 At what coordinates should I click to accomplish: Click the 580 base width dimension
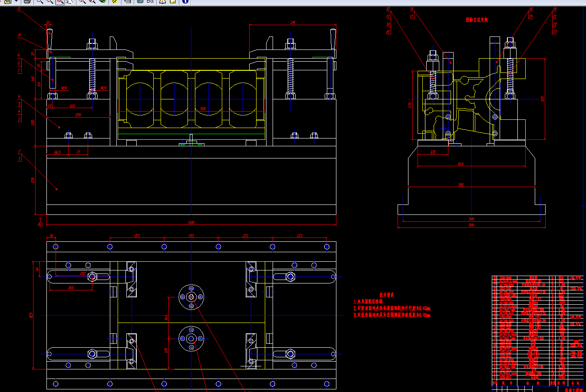(471, 225)
